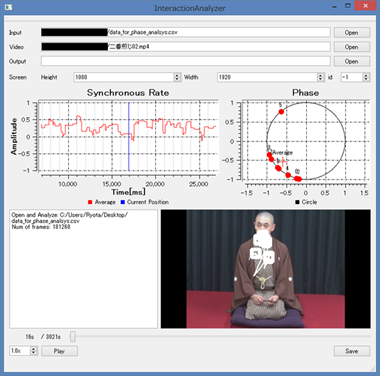380x376 pixels.
Task: Open the Input file browser
Action: click(x=352, y=32)
